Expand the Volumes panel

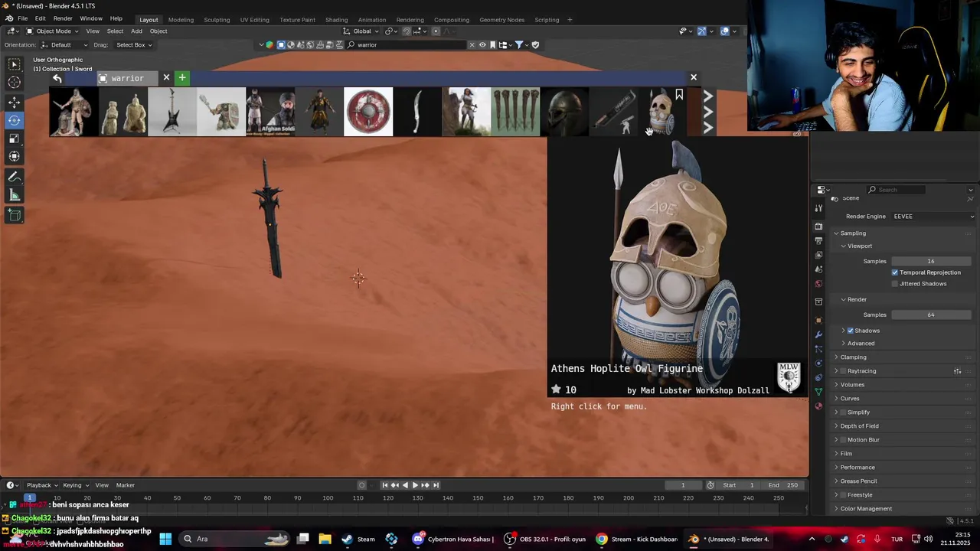852,385
